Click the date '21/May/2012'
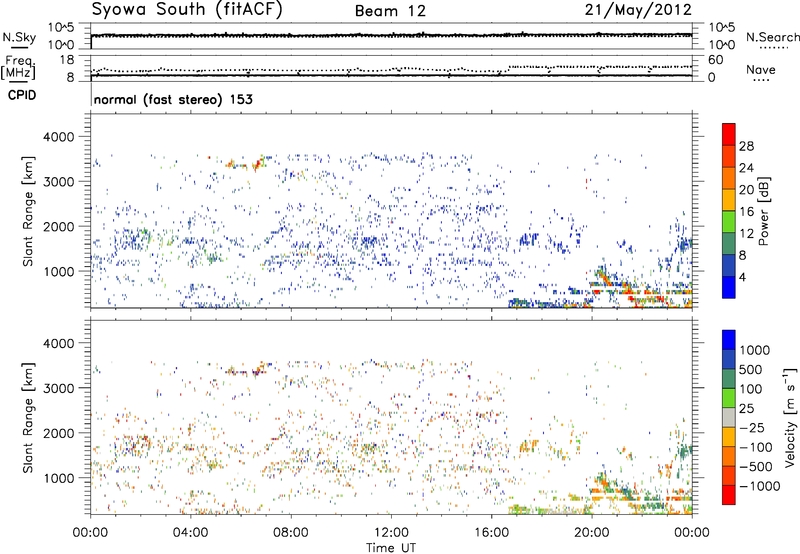 coord(638,9)
